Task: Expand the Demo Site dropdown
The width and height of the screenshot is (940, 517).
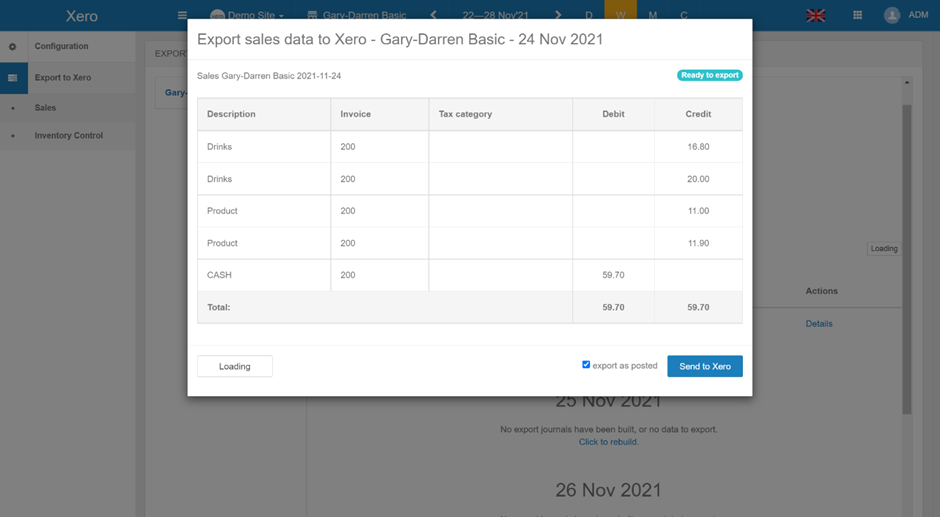Action: coord(248,15)
